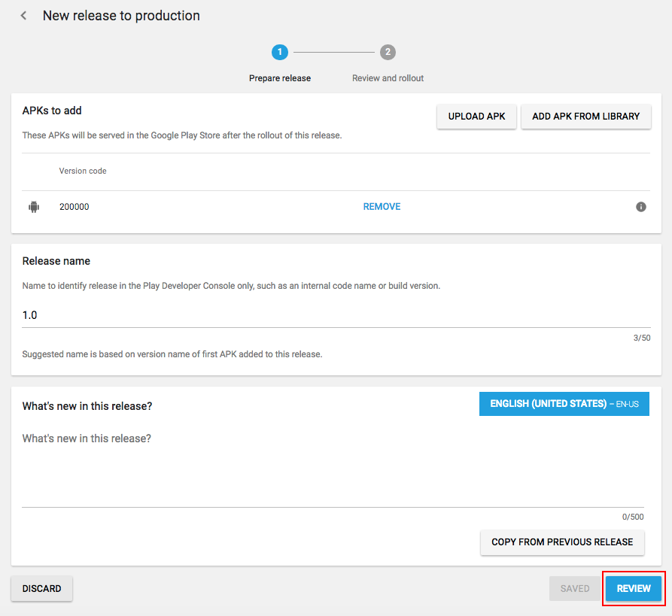Image resolution: width=672 pixels, height=616 pixels.
Task: Open APK details via info icon
Action: (x=641, y=207)
